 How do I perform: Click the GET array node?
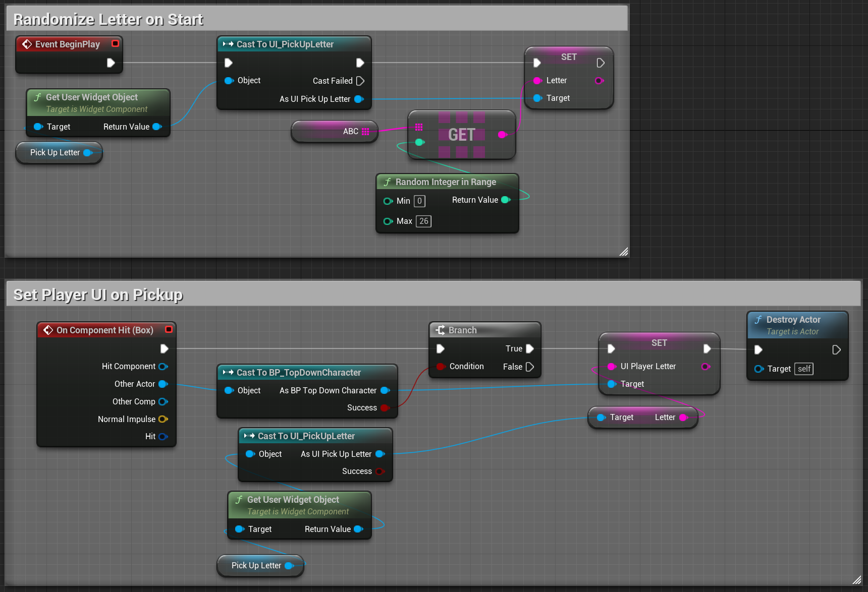click(461, 135)
